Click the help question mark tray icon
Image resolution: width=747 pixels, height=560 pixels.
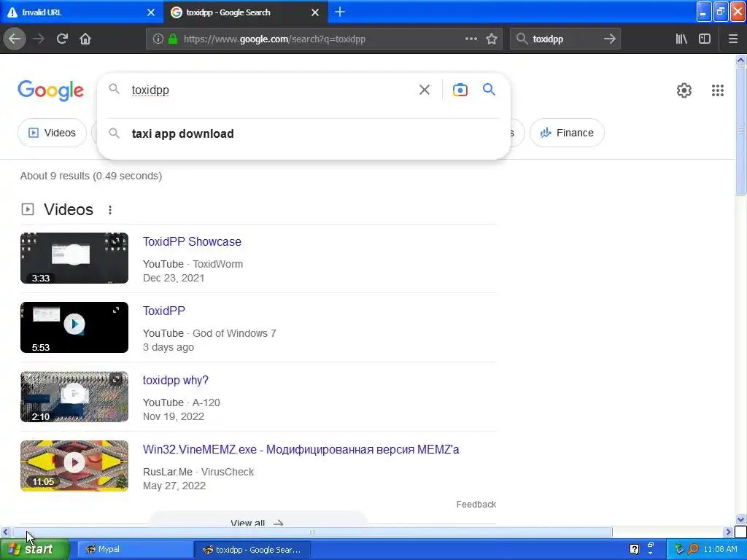634,549
